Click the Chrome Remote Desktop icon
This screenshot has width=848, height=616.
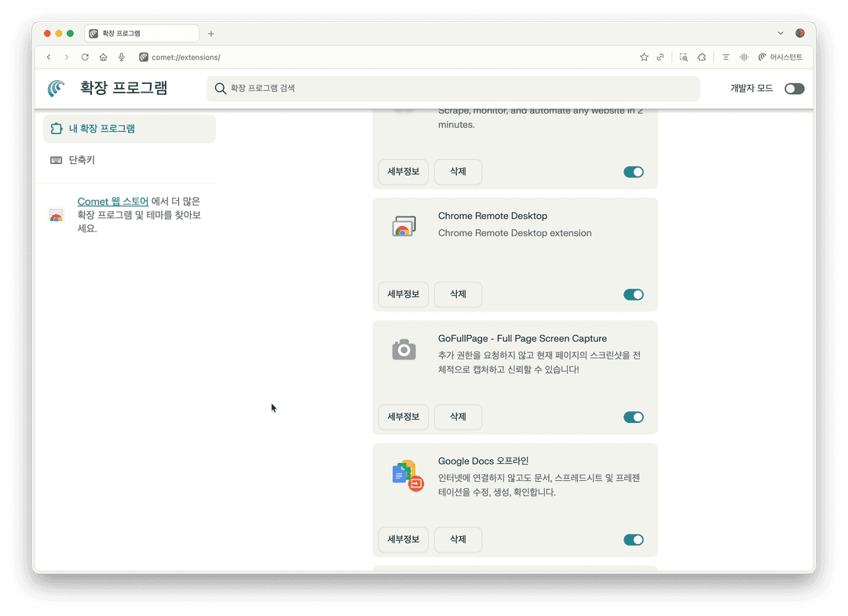[404, 226]
